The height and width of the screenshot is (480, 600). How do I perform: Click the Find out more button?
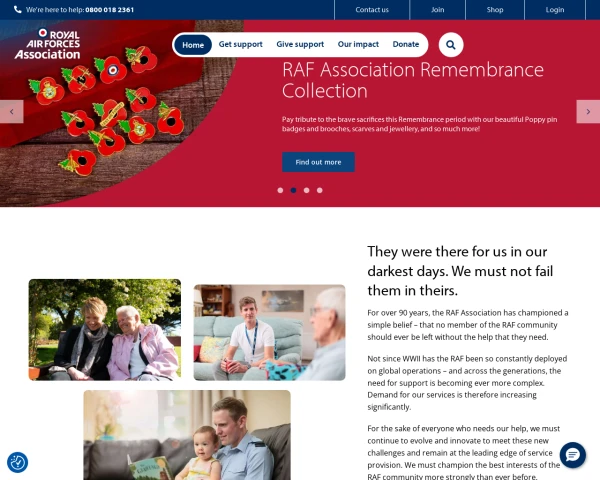point(318,162)
